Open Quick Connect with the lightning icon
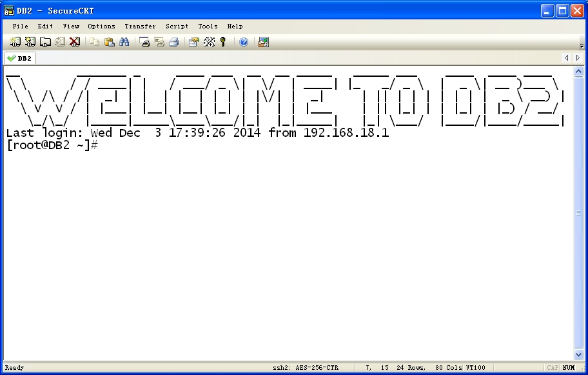The image size is (588, 375). point(30,42)
